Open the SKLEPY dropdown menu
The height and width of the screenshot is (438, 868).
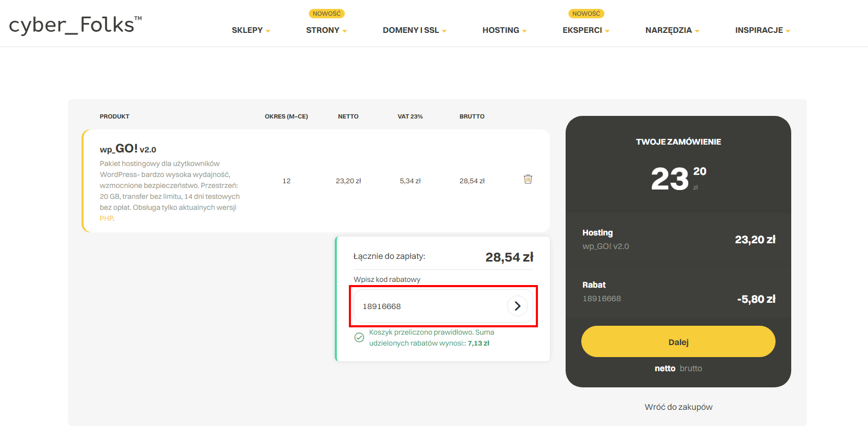click(251, 30)
